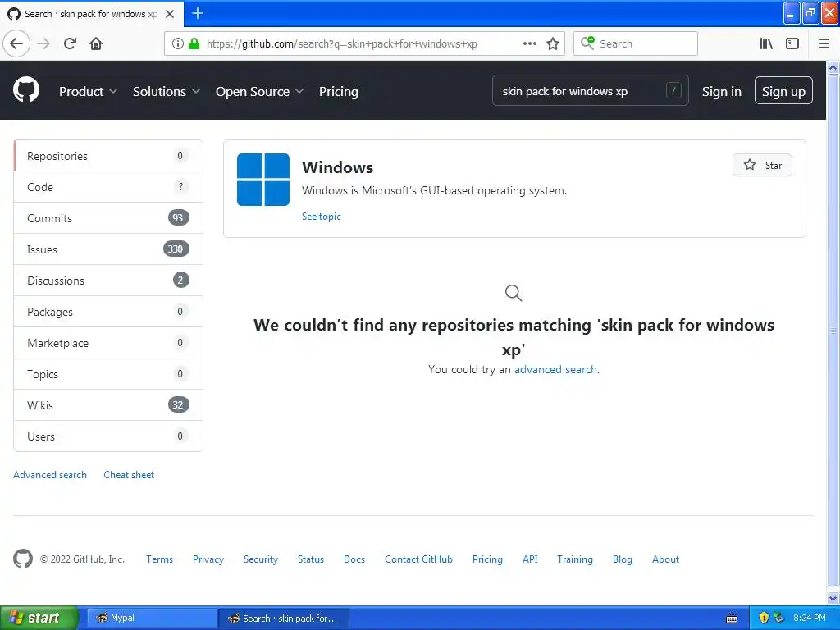The width and height of the screenshot is (840, 630).
Task: Click the magnifier icon above no-results message
Action: pos(514,293)
